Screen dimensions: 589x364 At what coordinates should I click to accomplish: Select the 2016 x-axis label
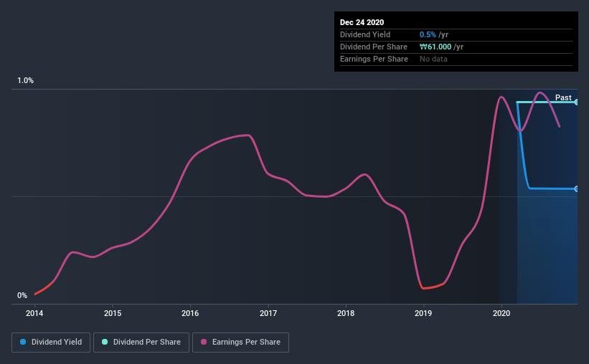pos(190,313)
